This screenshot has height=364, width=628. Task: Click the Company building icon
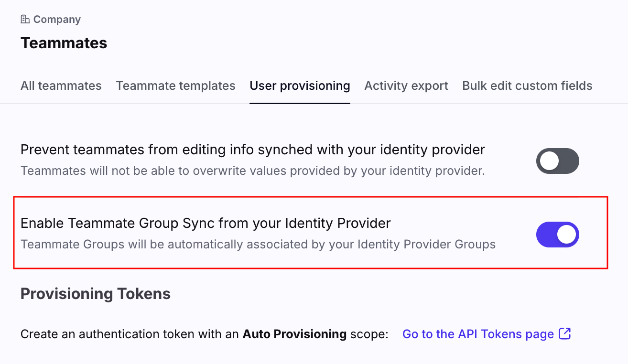click(25, 20)
